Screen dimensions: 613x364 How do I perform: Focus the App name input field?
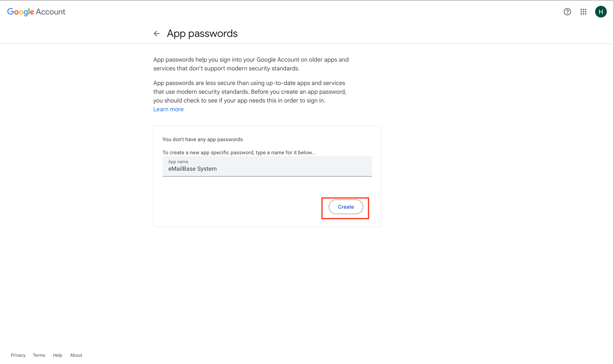tap(267, 166)
